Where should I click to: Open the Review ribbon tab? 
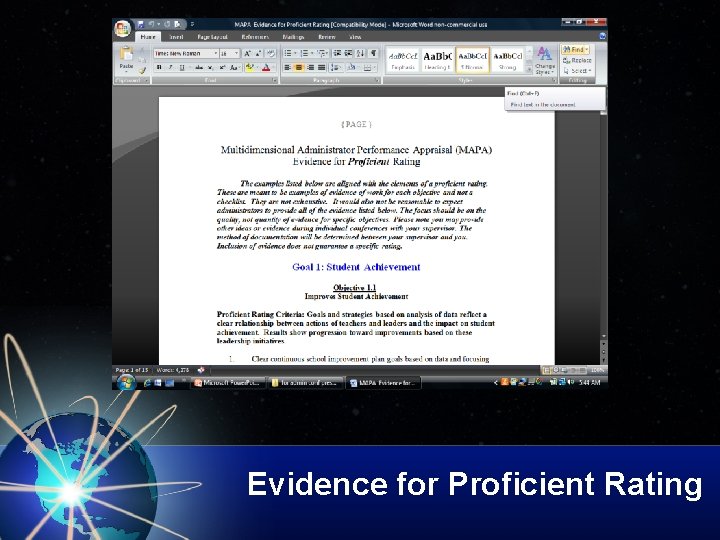click(326, 37)
